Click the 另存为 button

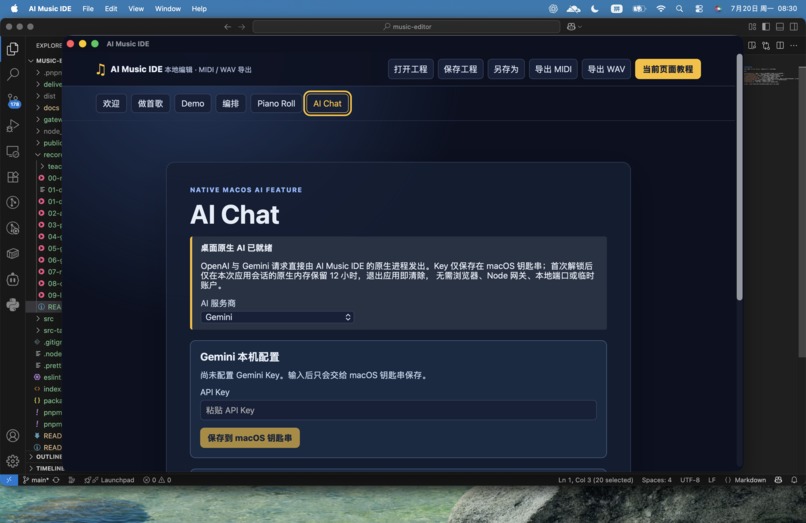tap(506, 69)
